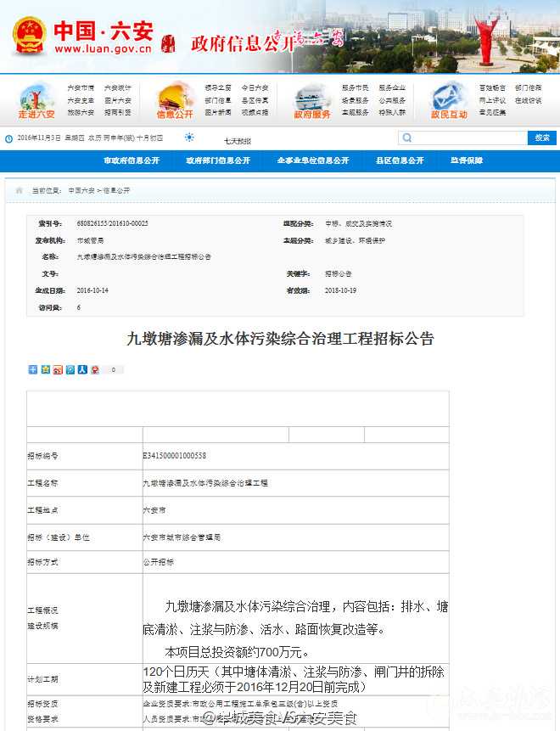Image resolution: width=560 pixels, height=731 pixels.
Task: Click the national emblem logo
Action: [29, 35]
